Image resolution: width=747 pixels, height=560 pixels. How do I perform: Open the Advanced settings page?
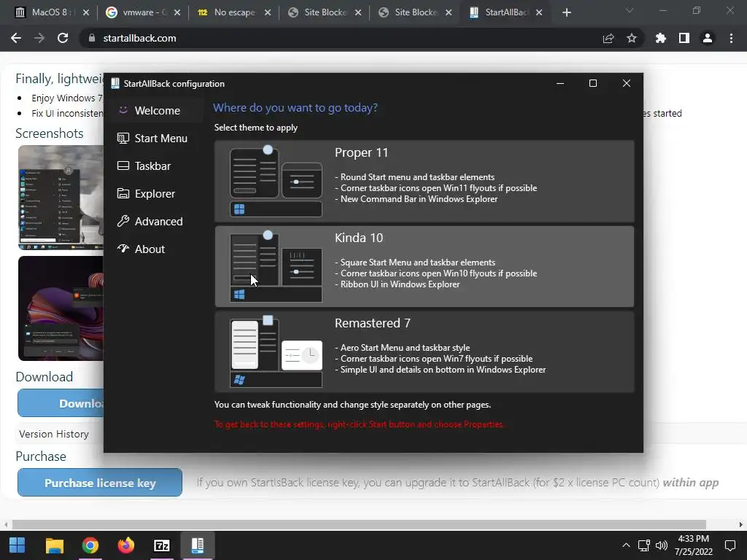154,221
